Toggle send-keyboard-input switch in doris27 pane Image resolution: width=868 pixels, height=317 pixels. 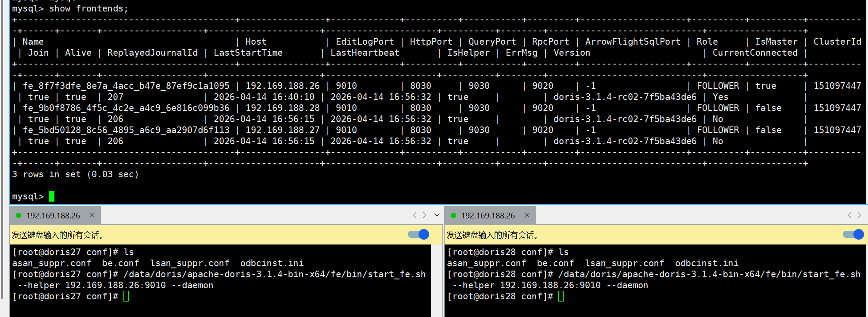pos(419,234)
